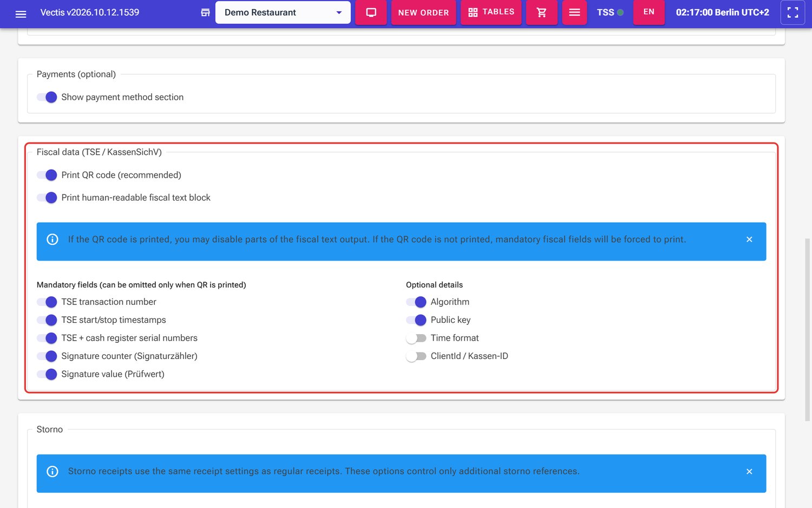Click the clock showing 02:17:00 Berlin UTC+2
Image resolution: width=812 pixels, height=508 pixels.
point(722,12)
